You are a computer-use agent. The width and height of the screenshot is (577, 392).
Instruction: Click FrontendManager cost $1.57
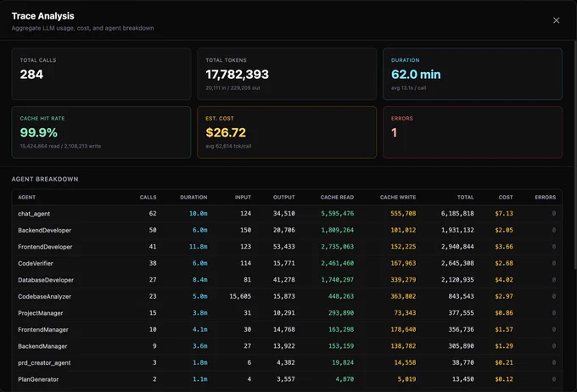[x=504, y=329]
